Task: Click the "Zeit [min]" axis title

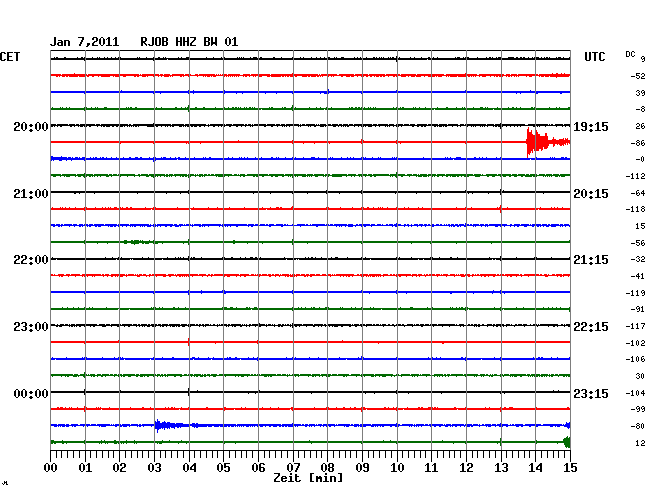Action: pos(308,478)
